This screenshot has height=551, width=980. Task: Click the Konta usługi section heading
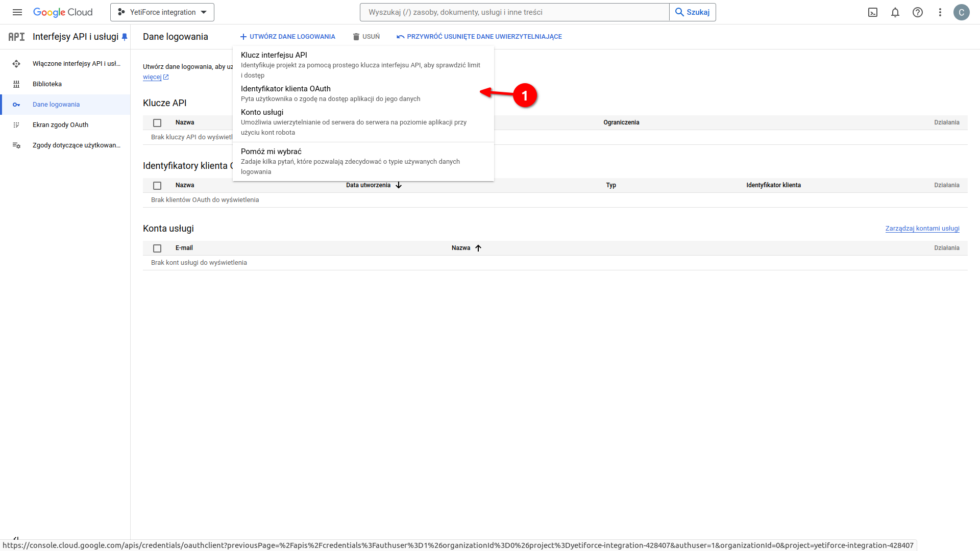(x=168, y=229)
